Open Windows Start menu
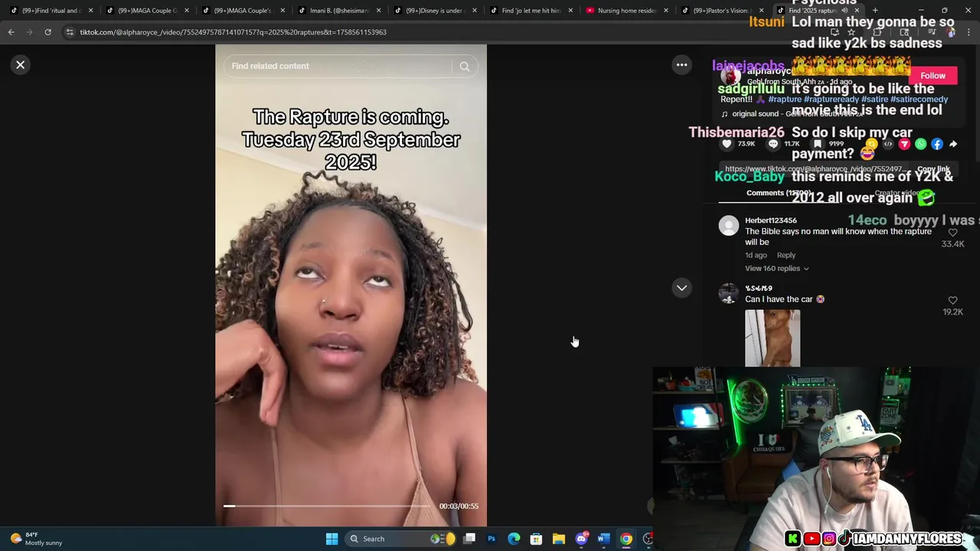 click(x=332, y=539)
